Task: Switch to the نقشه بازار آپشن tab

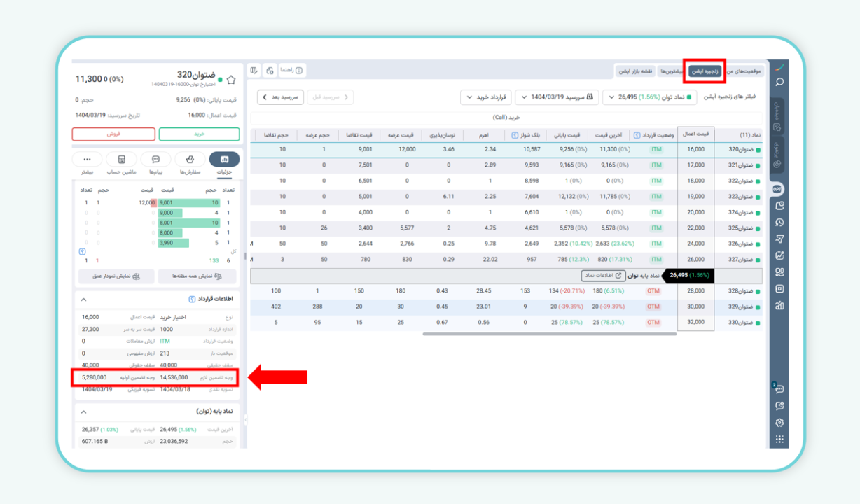Action: pos(634,71)
